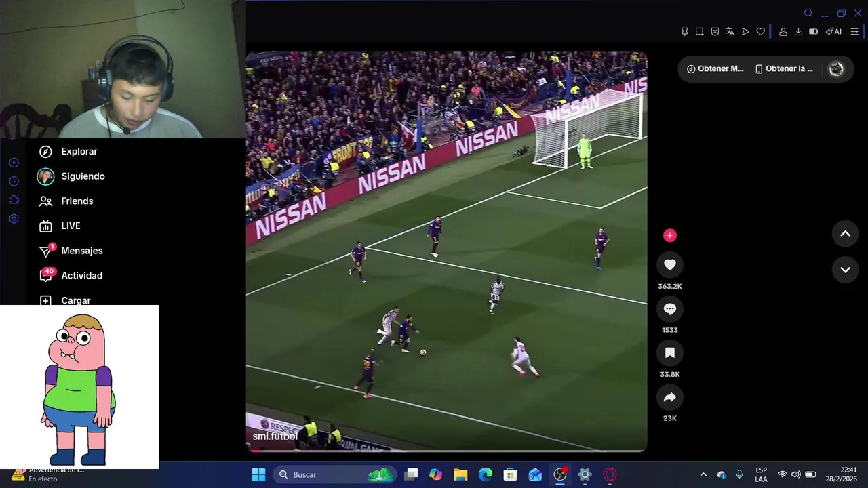Open the sidebar player icon
868x488 pixels.
coord(14,163)
